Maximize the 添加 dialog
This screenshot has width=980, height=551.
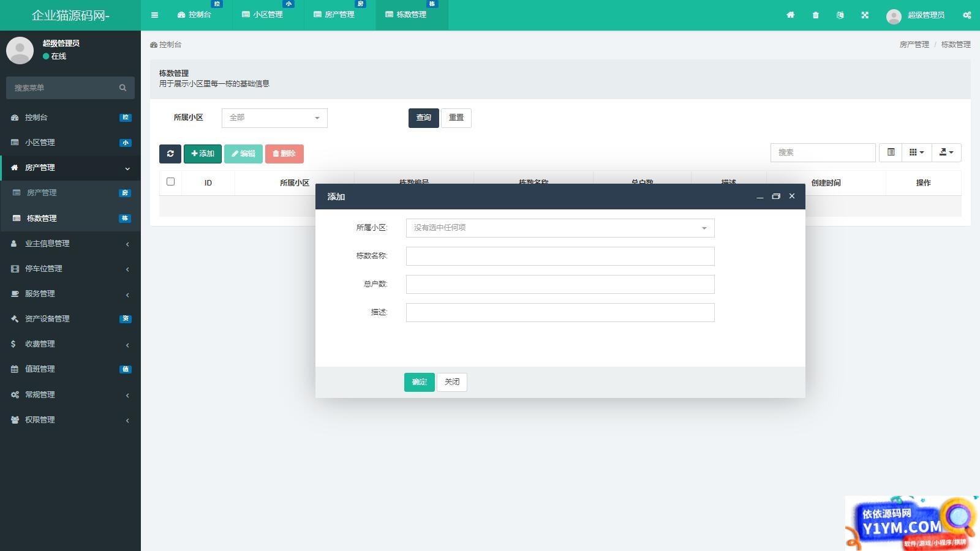pyautogui.click(x=776, y=197)
